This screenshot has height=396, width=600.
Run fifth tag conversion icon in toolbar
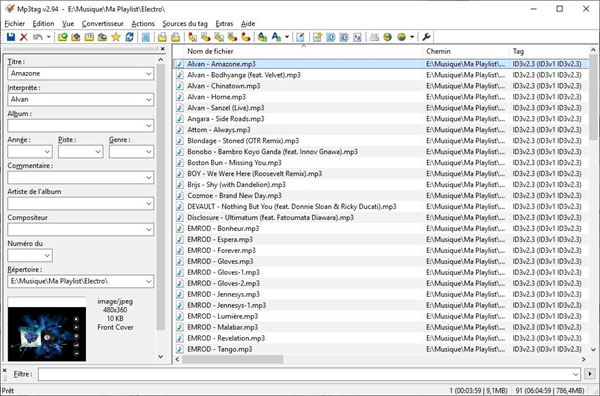[246, 37]
